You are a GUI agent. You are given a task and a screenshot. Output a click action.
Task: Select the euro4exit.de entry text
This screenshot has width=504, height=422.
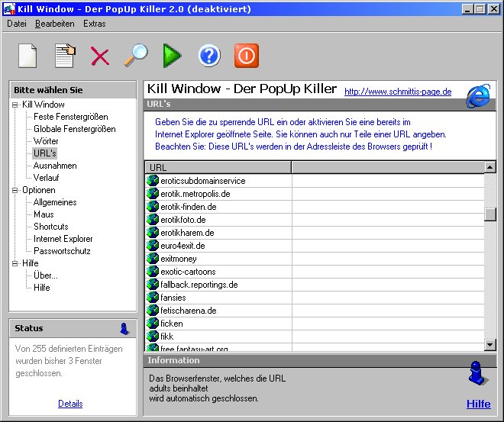(x=183, y=246)
